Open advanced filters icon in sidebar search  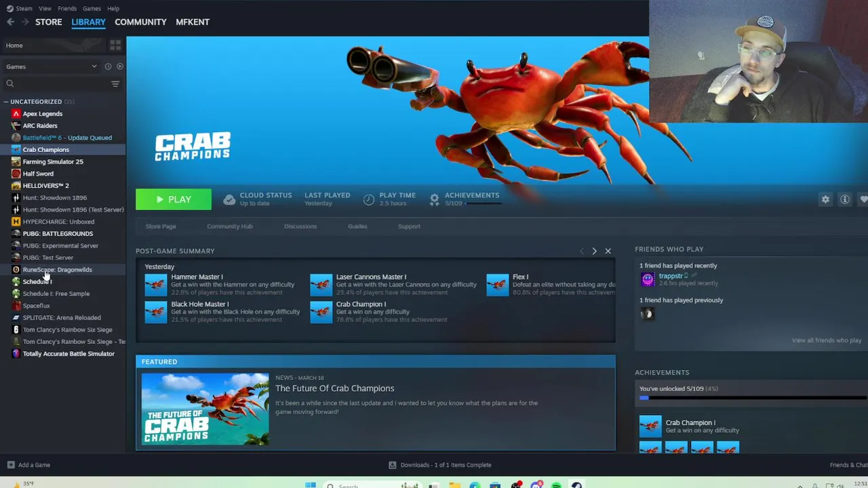coord(115,84)
